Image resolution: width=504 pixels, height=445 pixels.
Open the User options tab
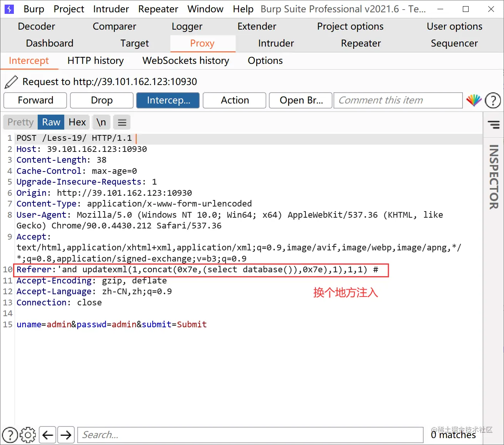click(454, 27)
